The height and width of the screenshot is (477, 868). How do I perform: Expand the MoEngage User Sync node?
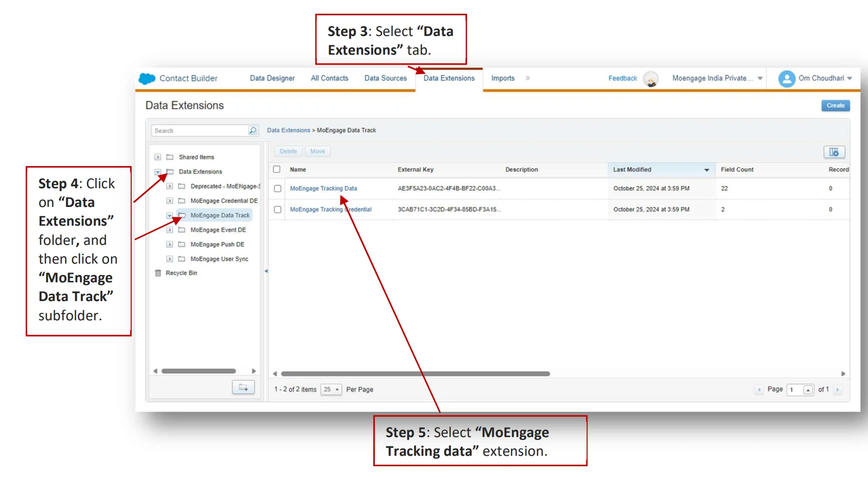click(x=170, y=259)
